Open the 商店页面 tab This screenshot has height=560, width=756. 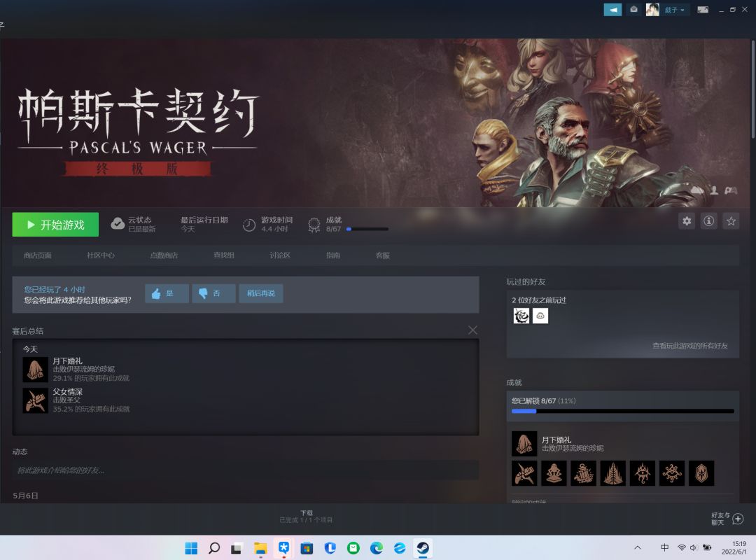click(x=38, y=255)
